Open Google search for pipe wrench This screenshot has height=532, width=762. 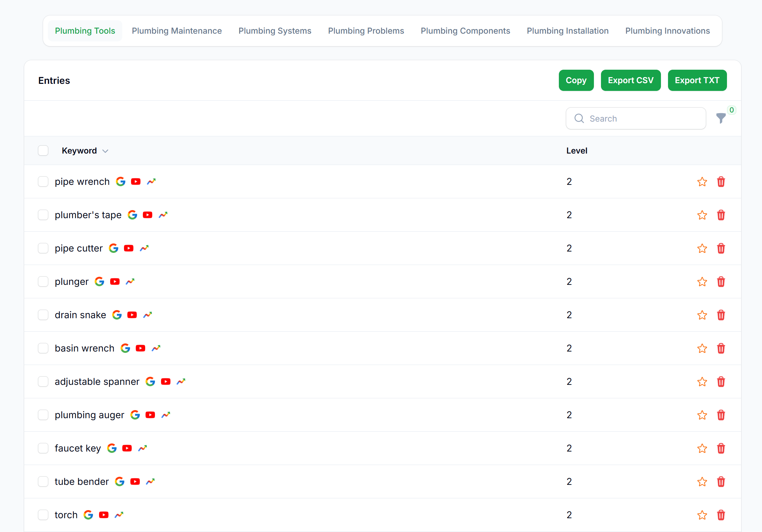121,181
